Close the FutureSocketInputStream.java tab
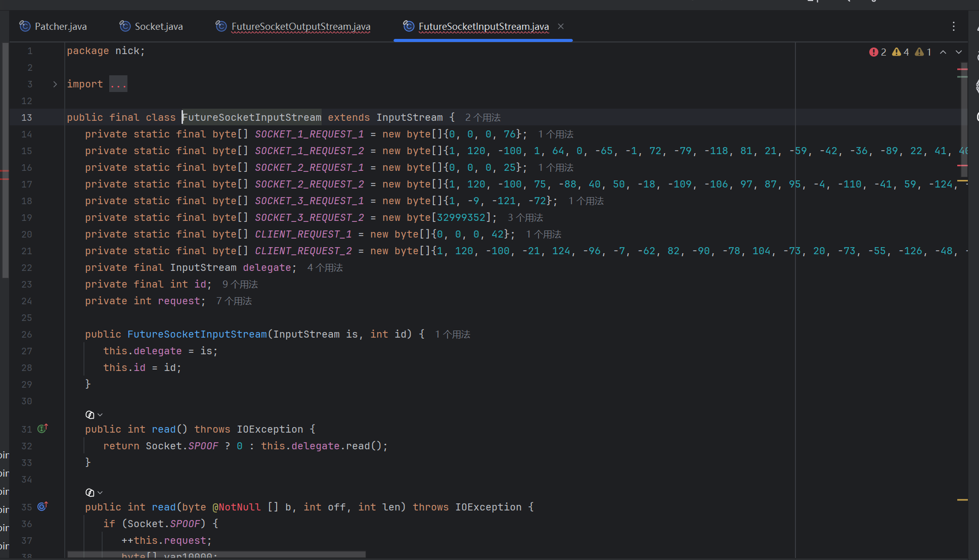Screen dimensions: 979x560 pyautogui.click(x=561, y=26)
